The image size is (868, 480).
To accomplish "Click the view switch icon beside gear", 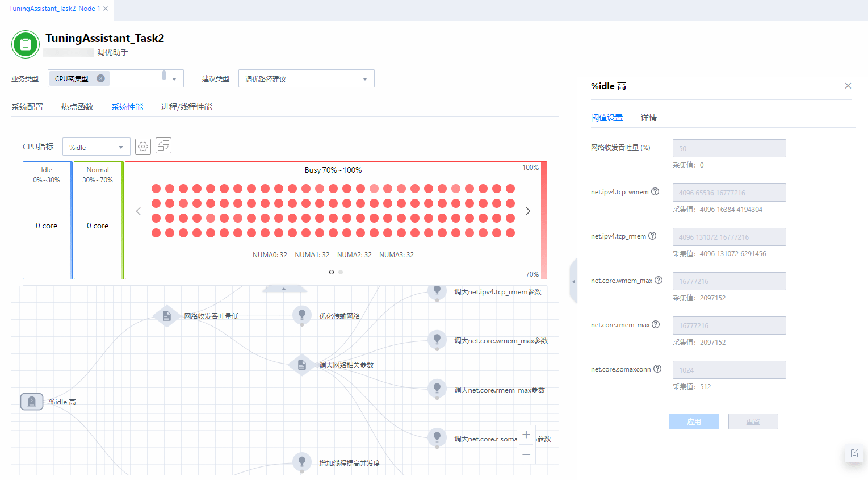I will 163,146.
